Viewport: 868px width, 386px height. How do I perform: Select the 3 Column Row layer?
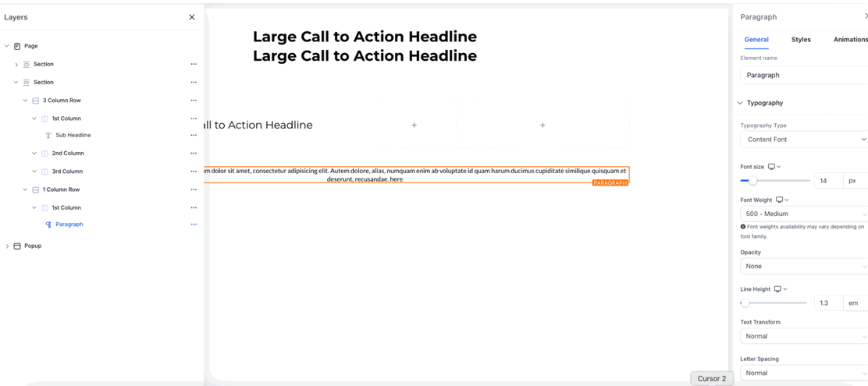click(62, 101)
